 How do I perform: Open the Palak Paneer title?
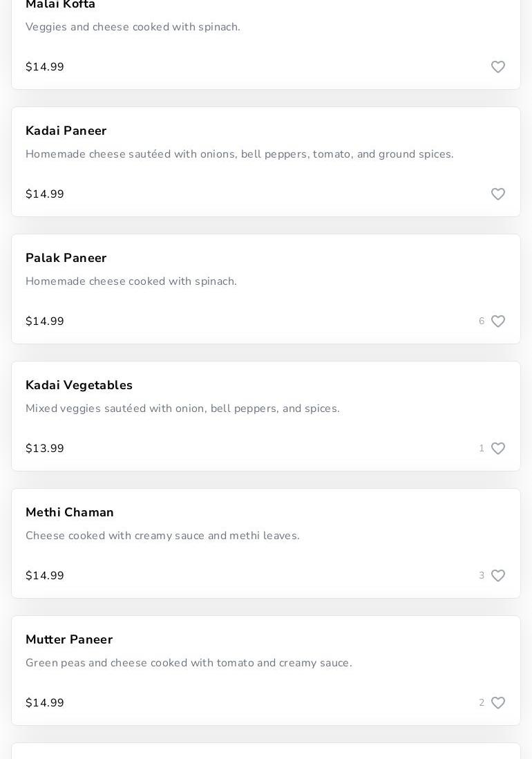66,258
